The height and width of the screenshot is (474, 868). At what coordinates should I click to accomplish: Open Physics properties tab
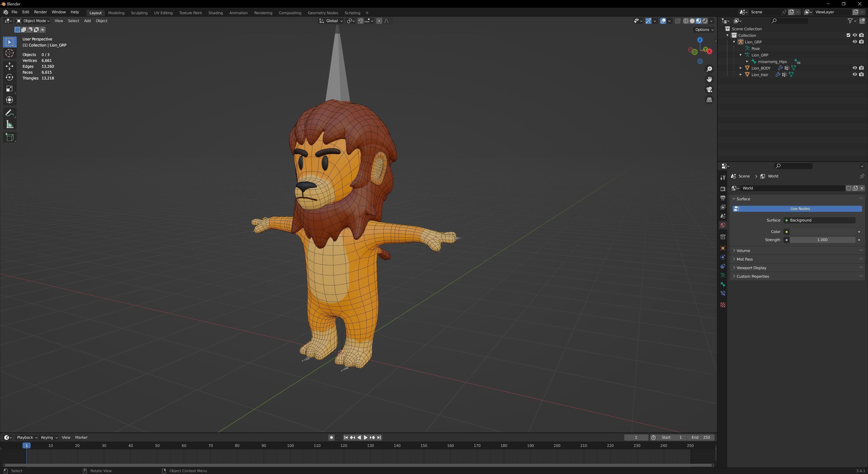point(722,257)
